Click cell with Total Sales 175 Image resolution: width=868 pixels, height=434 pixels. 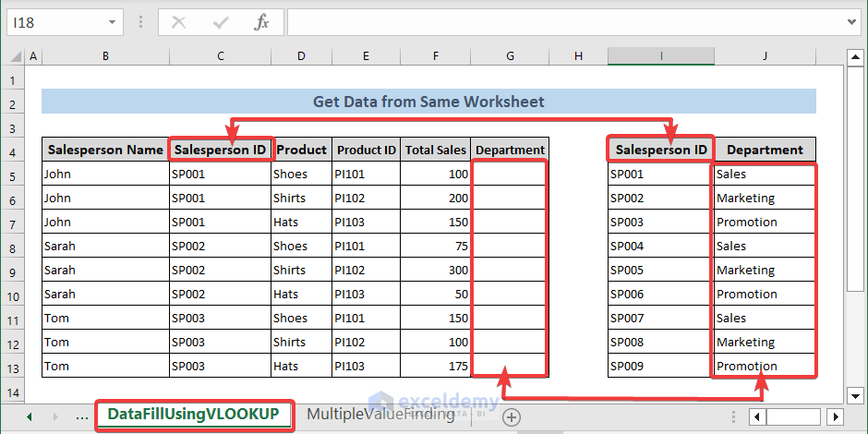[436, 366]
